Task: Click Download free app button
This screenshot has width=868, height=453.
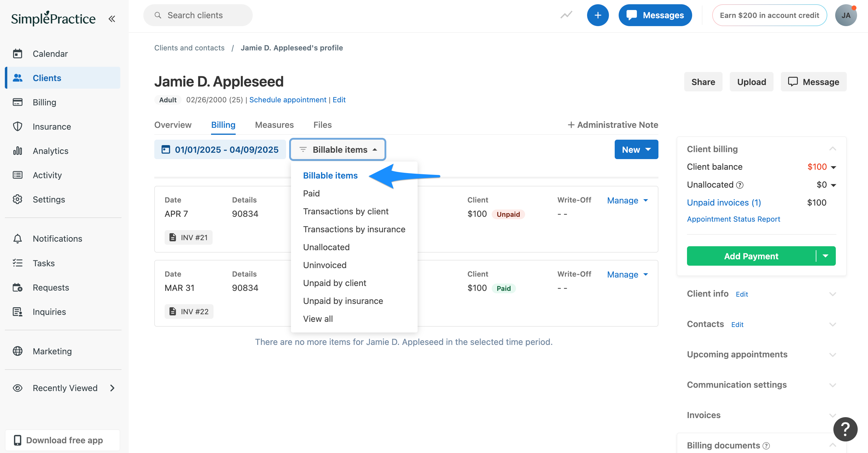Action: coord(63,440)
